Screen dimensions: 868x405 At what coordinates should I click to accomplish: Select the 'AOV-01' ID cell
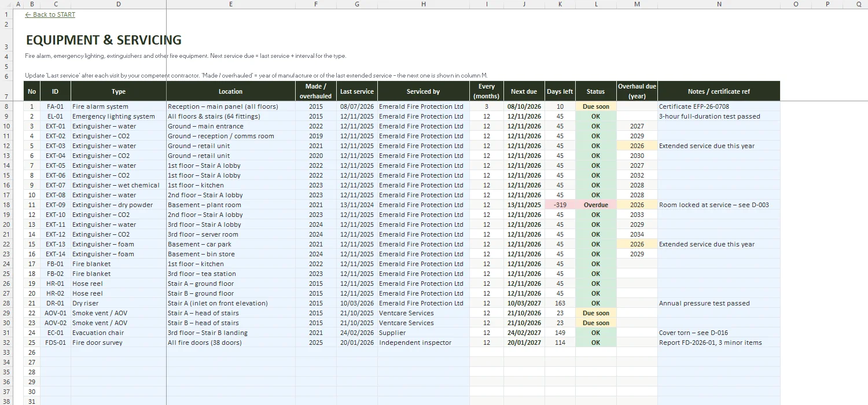pyautogui.click(x=56, y=313)
